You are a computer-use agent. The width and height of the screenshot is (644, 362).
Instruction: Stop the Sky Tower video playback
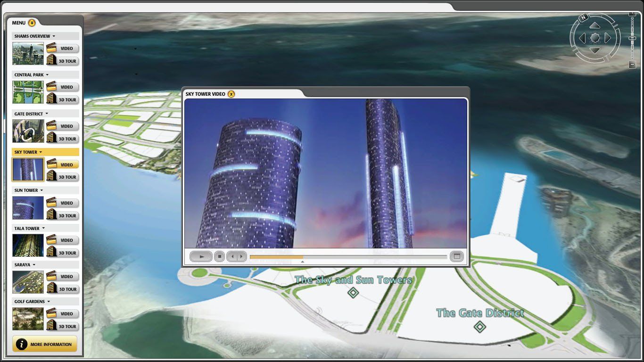[219, 256]
